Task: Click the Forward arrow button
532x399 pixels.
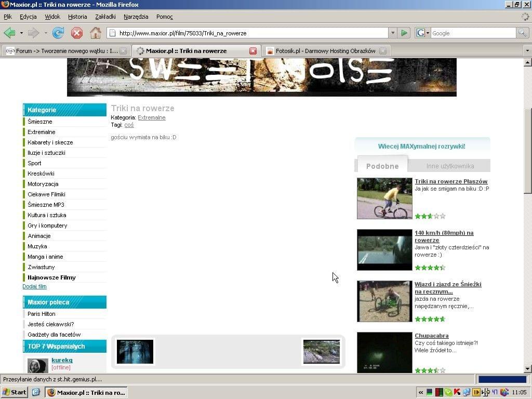Action: pos(33,33)
